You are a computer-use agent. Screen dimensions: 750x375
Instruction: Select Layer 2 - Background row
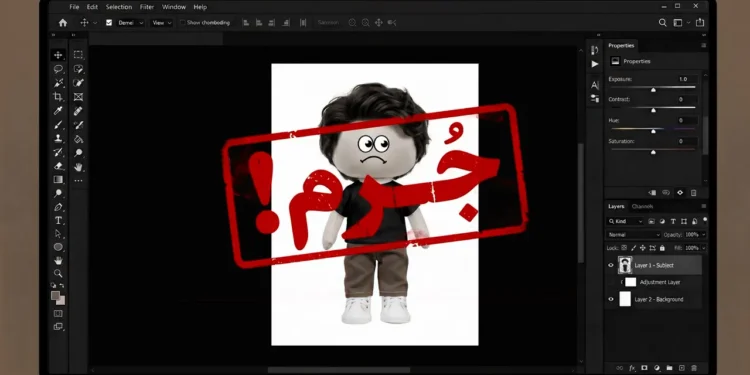654,299
